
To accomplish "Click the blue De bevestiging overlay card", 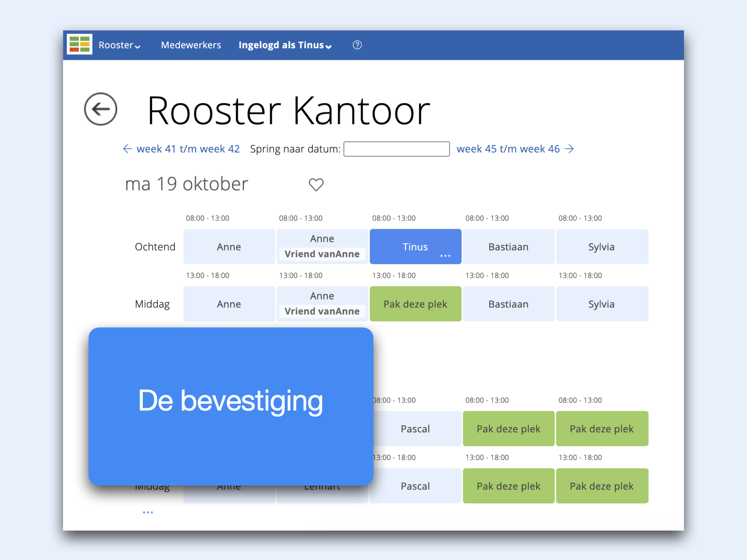I will (231, 406).
